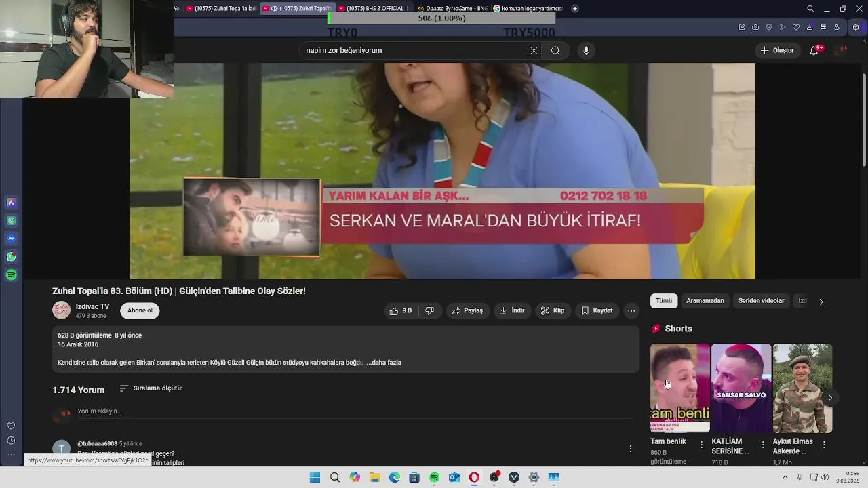Open Opera edit pinboard icon
The height and width of the screenshot is (488, 868).
click(x=741, y=27)
